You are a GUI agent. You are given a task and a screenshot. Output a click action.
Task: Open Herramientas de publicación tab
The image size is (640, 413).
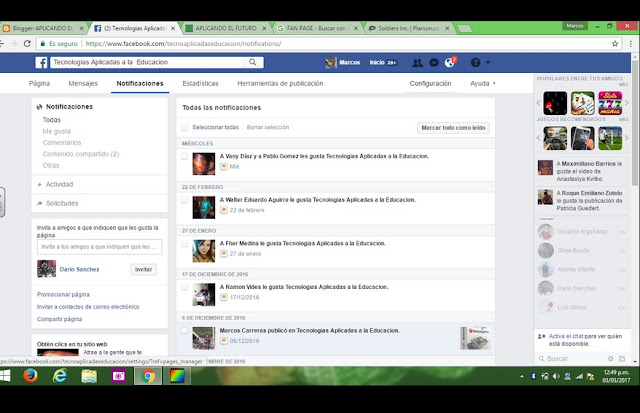280,83
